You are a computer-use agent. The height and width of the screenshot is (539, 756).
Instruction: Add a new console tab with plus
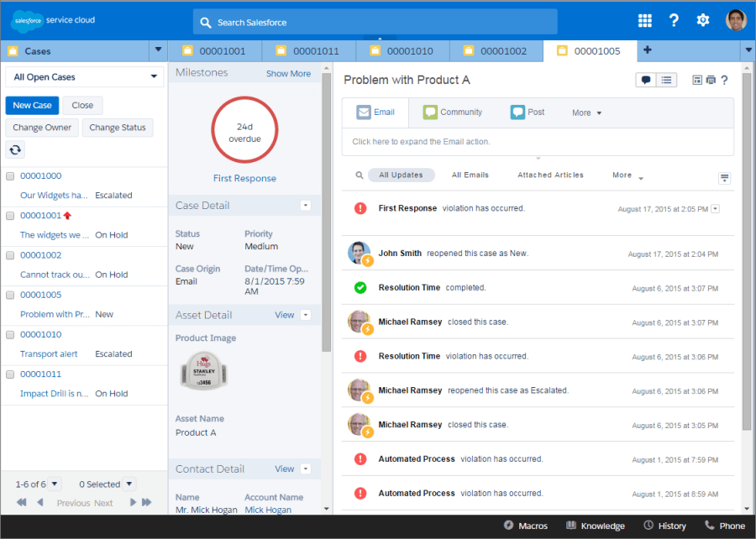[648, 50]
